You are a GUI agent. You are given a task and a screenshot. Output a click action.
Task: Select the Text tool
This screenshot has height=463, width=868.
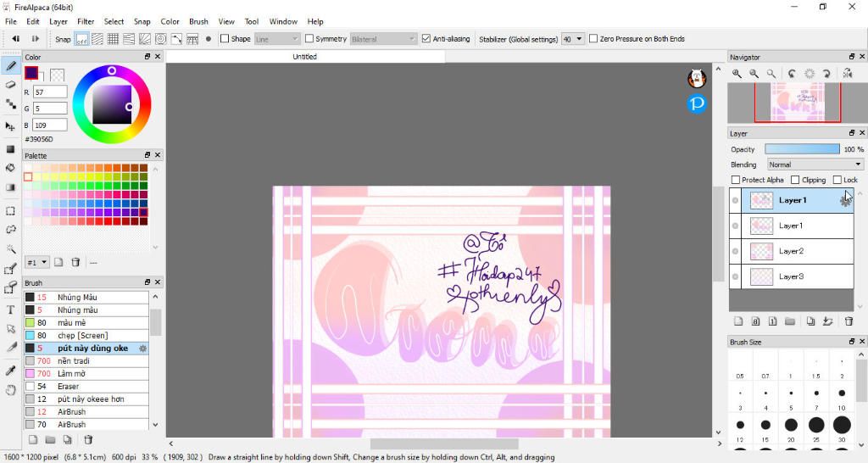point(10,310)
